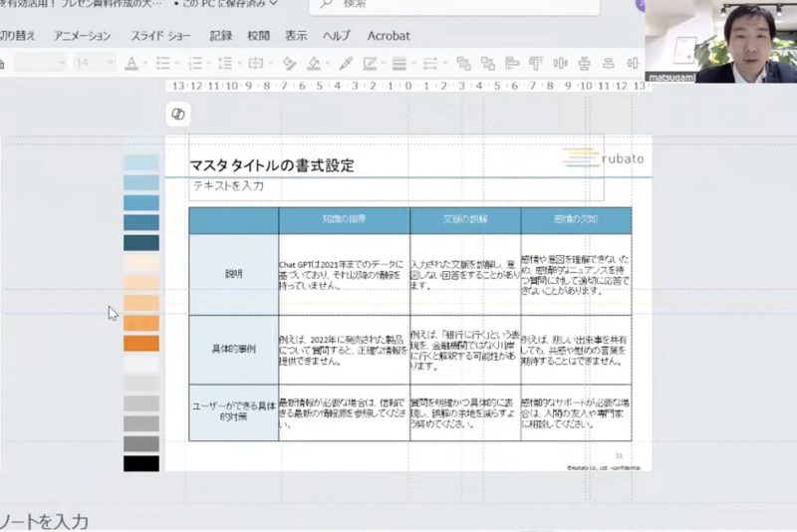Pick the bright orange color swatch
Screen dimensions: 797x532
(140, 344)
